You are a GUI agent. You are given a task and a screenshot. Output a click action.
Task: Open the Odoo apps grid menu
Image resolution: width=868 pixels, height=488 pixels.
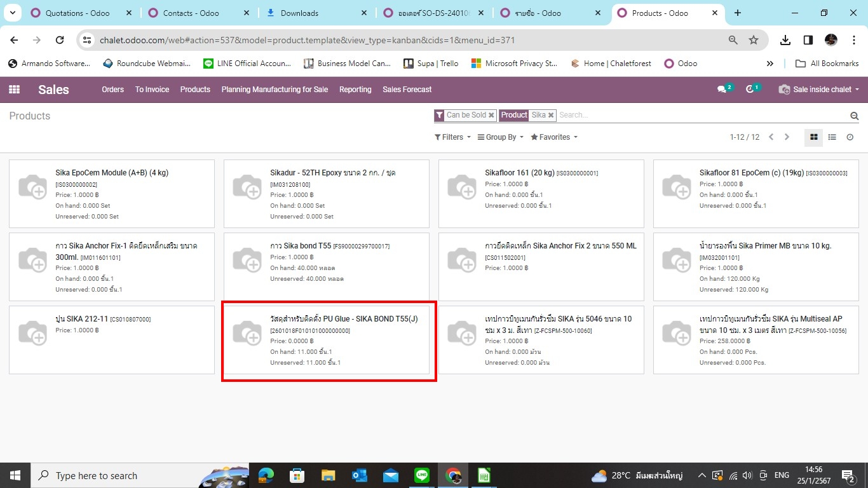[14, 90]
